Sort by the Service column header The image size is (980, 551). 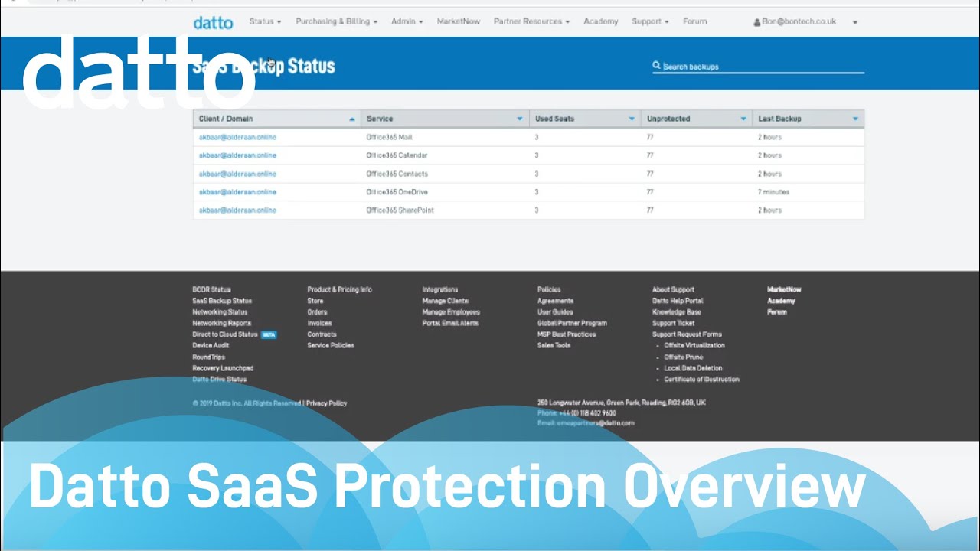[x=445, y=119]
